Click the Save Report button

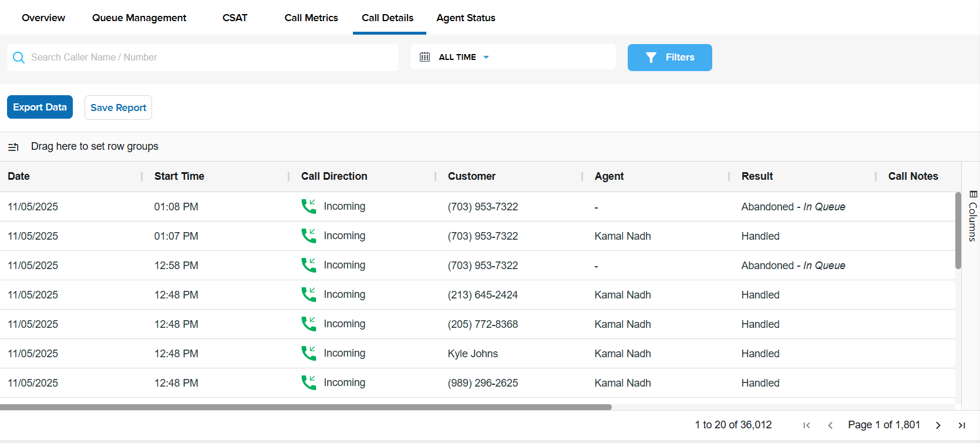(x=118, y=108)
